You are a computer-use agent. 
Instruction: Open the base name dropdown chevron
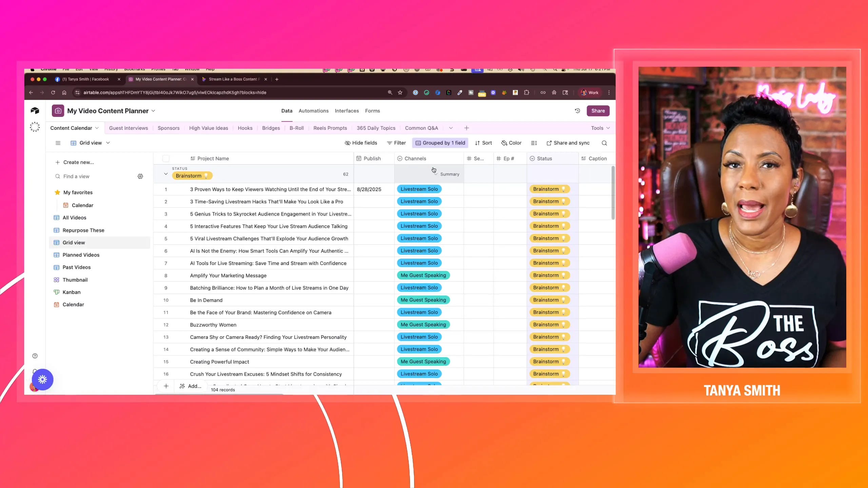point(153,111)
